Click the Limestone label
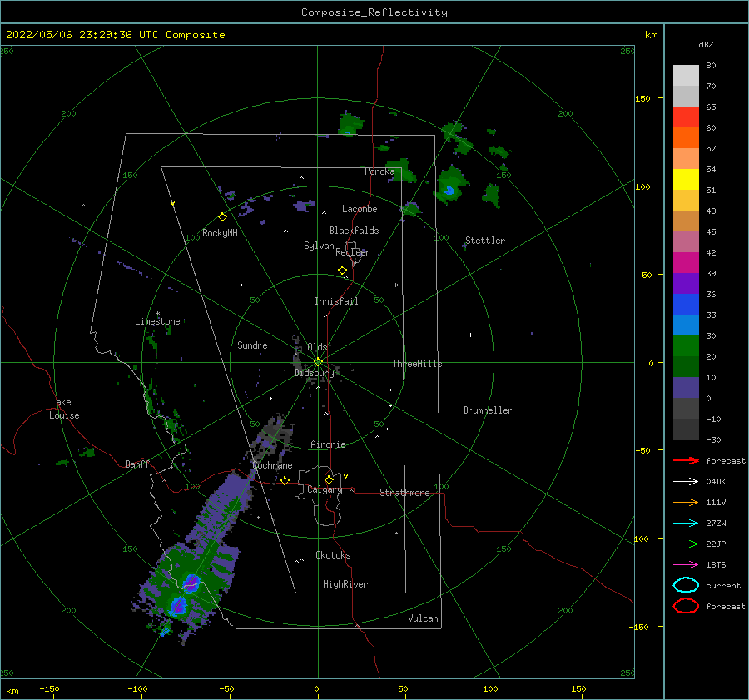The image size is (749, 700). tap(157, 321)
